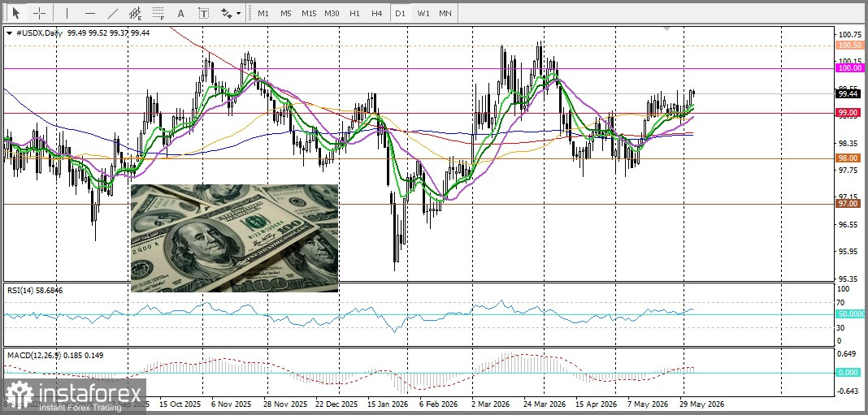Viewport: 868px width, 415px height.
Task: Click the '2 Mar 2026' date label
Action: tap(490, 404)
